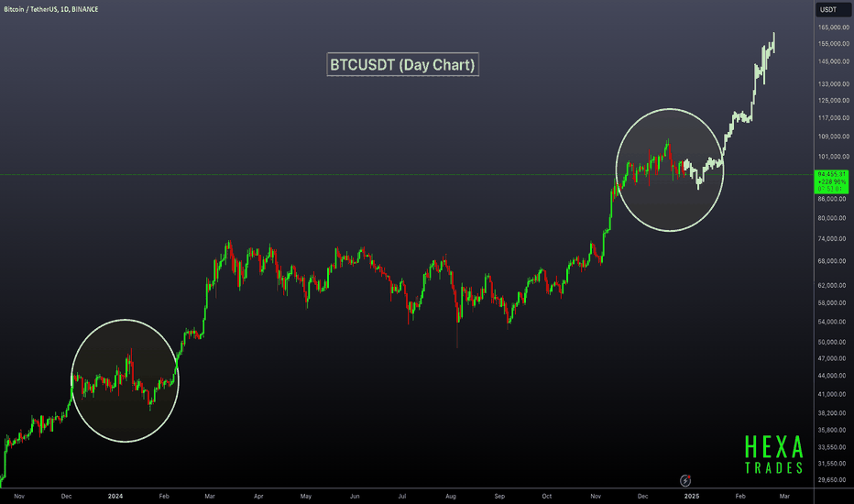Viewport: 854px width, 504px height.
Task: Click the 62,000.00 price axis label
Action: [x=833, y=286]
